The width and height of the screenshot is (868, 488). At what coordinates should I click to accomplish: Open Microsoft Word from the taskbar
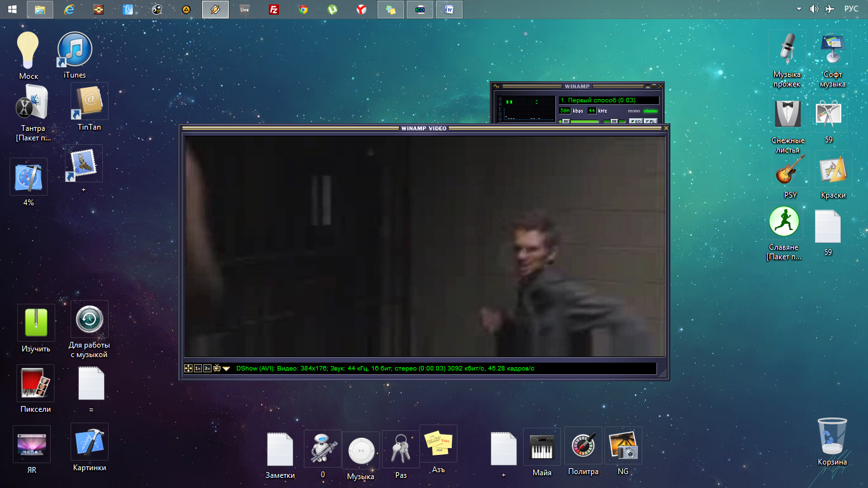point(449,10)
